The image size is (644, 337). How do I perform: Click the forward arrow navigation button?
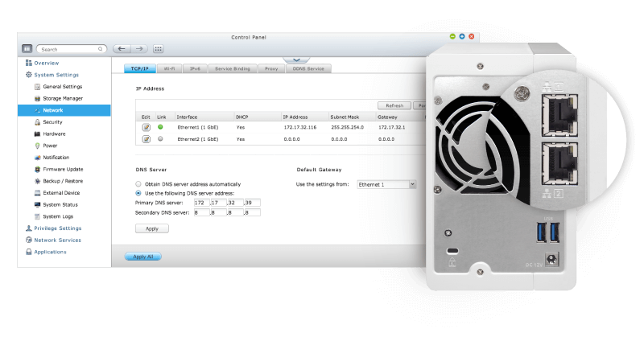coord(139,49)
